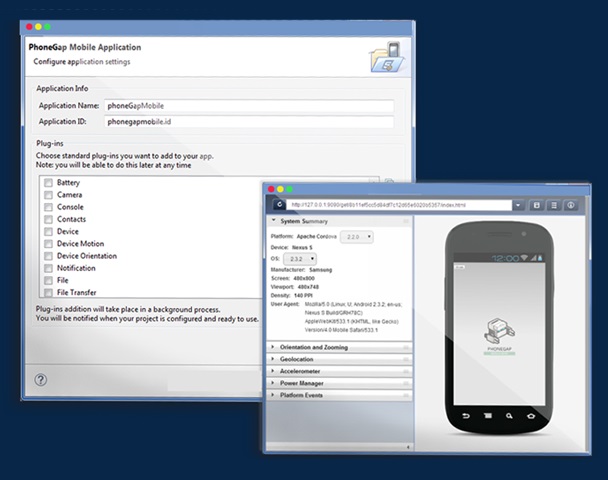Click the list settings icon in emulator toolbar
608x480 pixels.
[554, 205]
